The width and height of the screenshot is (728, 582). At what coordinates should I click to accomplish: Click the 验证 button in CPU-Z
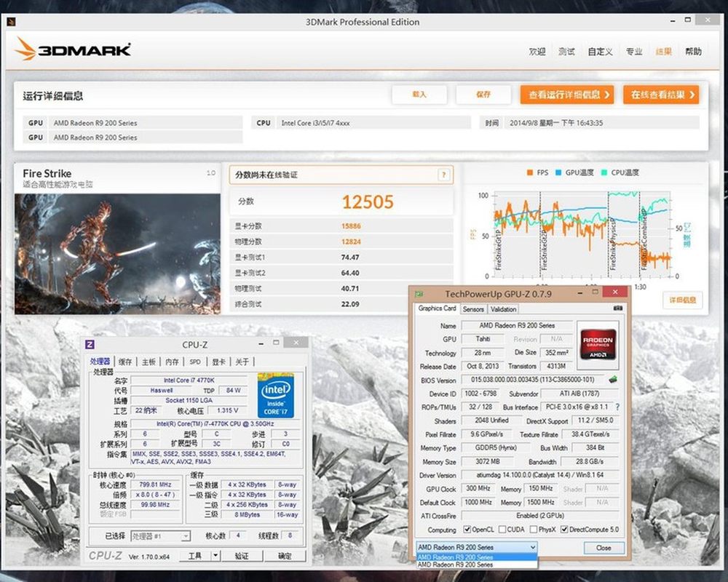tap(242, 556)
